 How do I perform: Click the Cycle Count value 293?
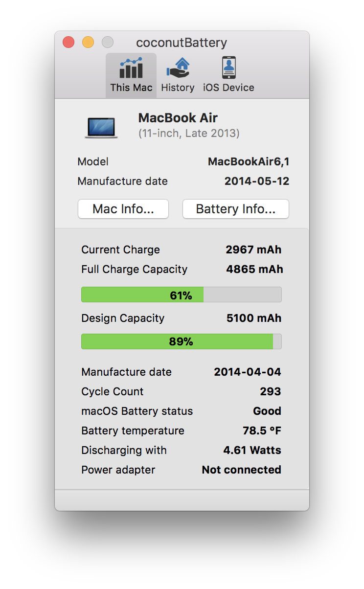click(x=271, y=391)
